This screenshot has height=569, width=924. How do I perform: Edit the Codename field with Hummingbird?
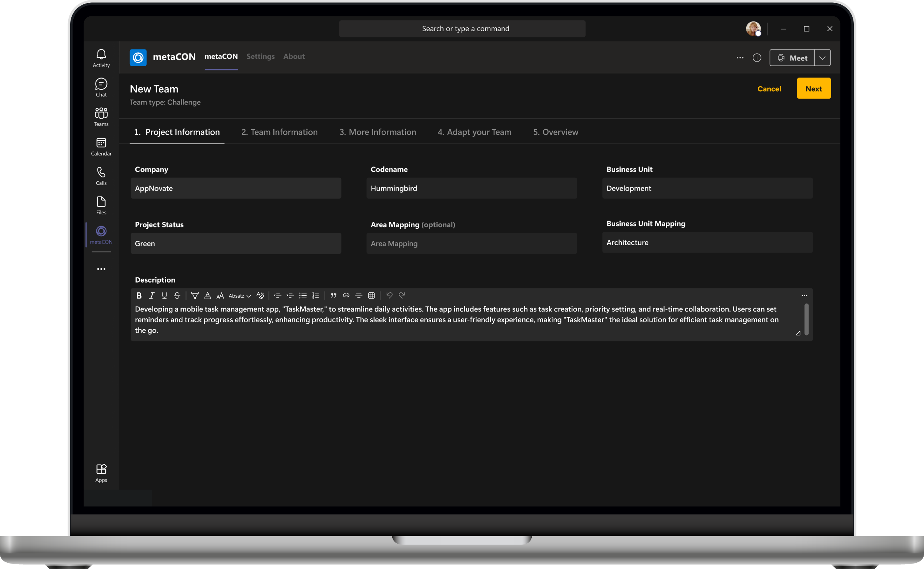(472, 188)
